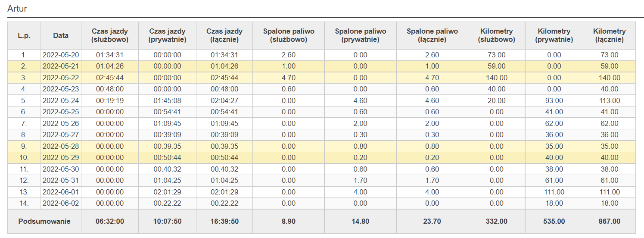Click the total private drive time 10:07:50
This screenshot has height=238, width=644.
pos(167,222)
